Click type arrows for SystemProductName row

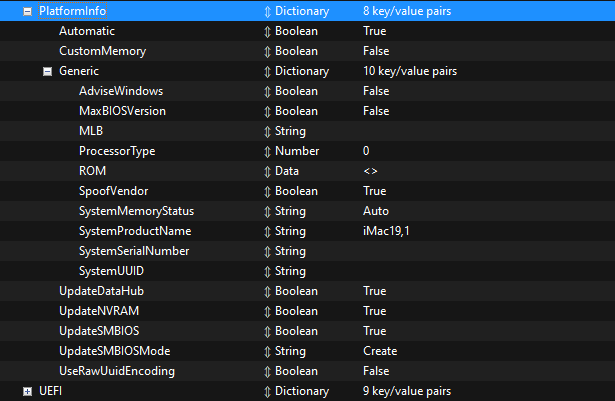coord(267,231)
